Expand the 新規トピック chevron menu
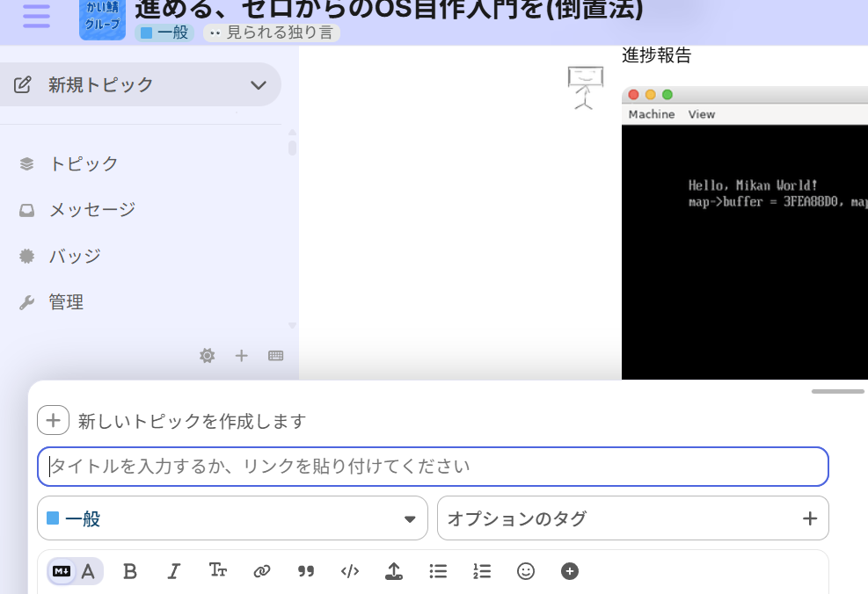The width and height of the screenshot is (868, 594). [258, 85]
